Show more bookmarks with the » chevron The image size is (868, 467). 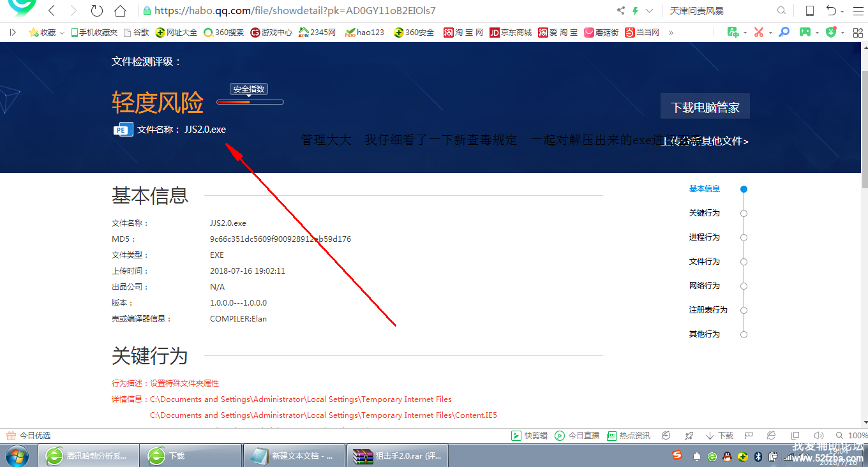tap(671, 32)
